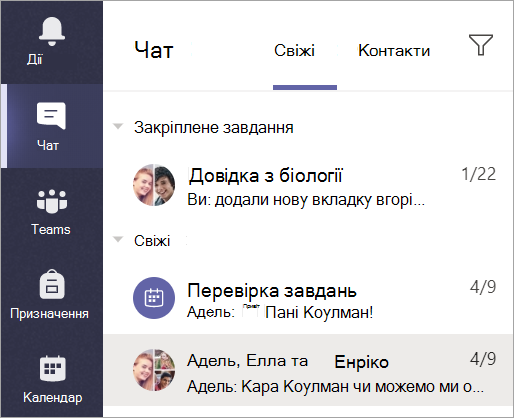This screenshot has height=418, width=514.
Task: Click the Перевірка завдань calendar avatar
Action: point(154,298)
